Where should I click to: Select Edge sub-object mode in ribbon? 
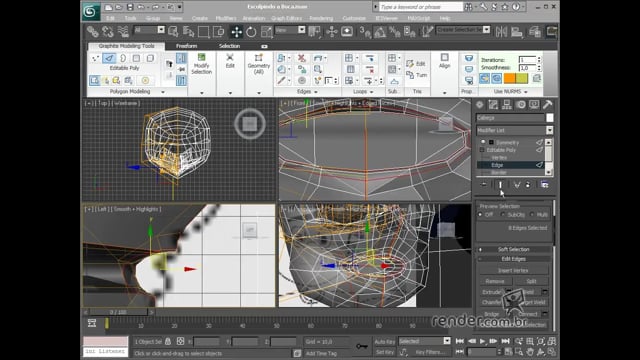point(109,58)
